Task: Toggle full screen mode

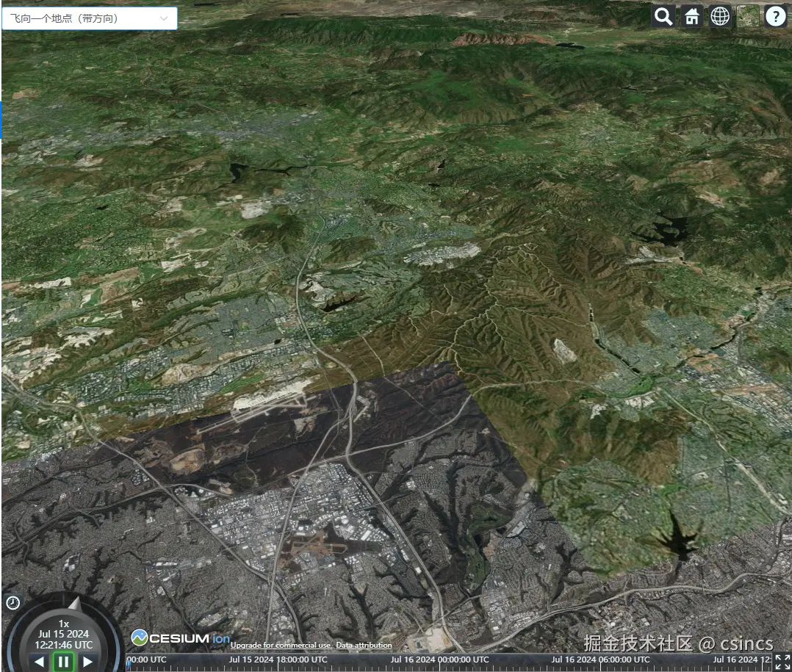Action: click(x=782, y=662)
